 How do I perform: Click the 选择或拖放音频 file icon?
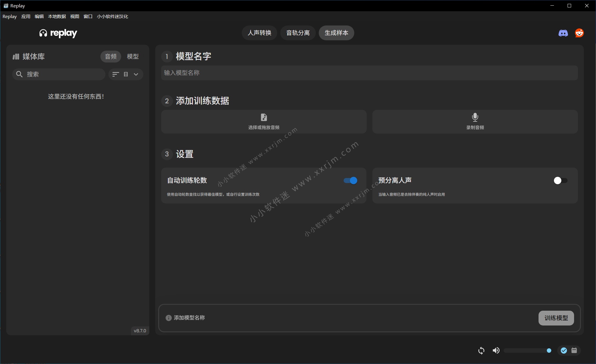(x=264, y=117)
